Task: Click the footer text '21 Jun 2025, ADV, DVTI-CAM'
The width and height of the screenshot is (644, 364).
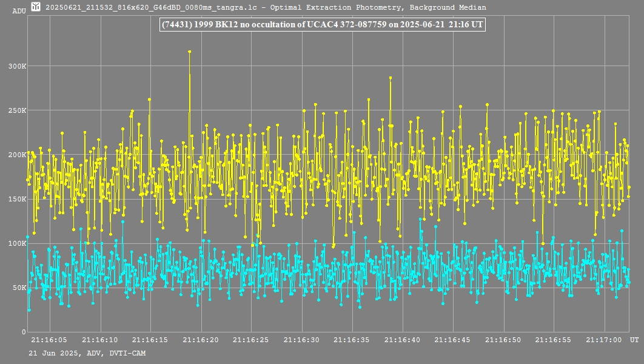Action: pos(87,352)
